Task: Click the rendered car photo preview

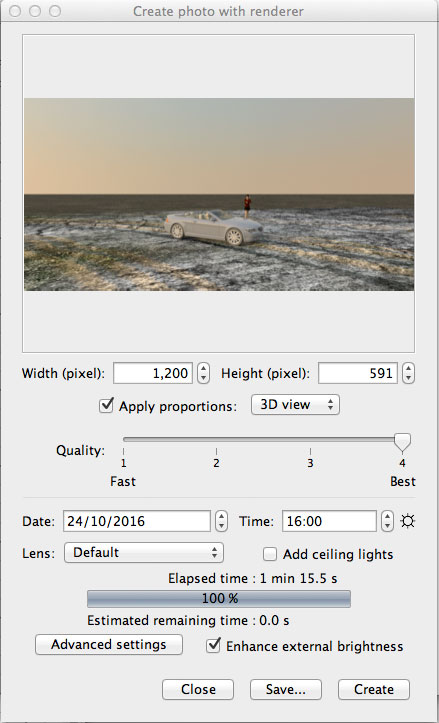Action: pos(219,194)
